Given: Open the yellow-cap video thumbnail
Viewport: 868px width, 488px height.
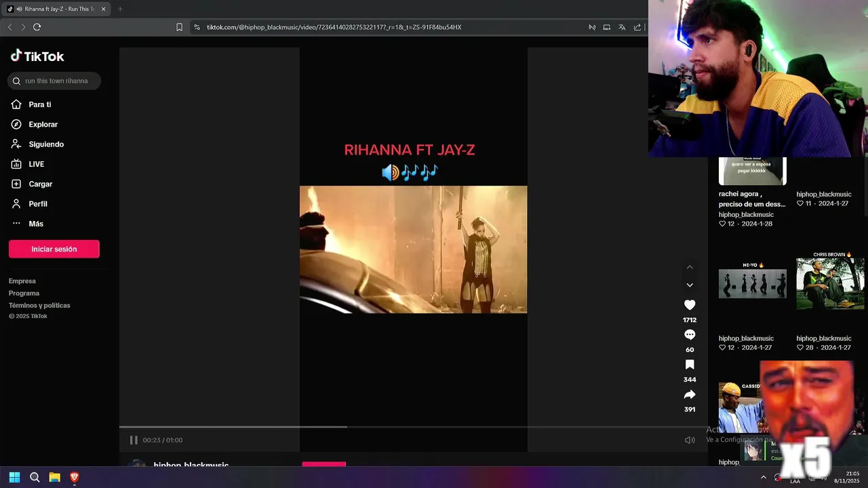Looking at the screenshot, I should 740,407.
